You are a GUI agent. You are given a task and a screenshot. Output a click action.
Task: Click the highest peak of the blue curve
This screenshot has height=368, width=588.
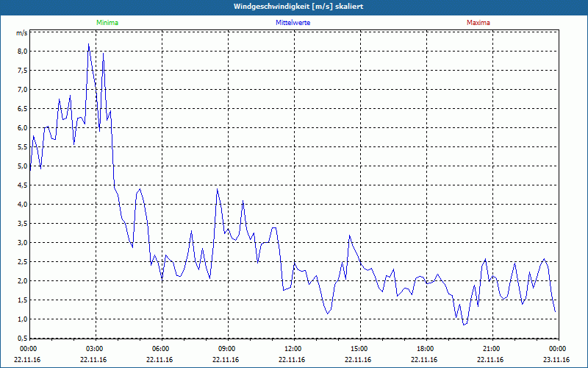pos(88,44)
